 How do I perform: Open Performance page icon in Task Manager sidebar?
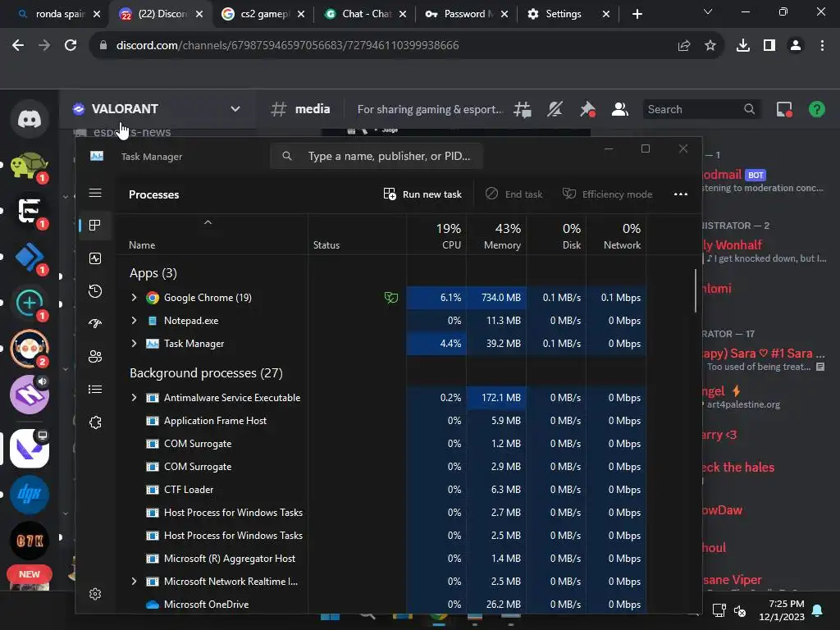(95, 258)
